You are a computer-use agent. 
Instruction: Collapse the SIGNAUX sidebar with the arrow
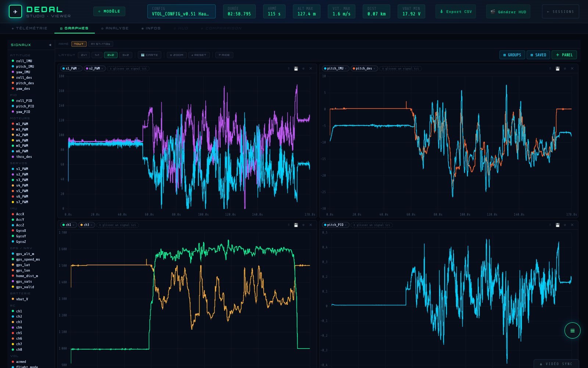50,45
